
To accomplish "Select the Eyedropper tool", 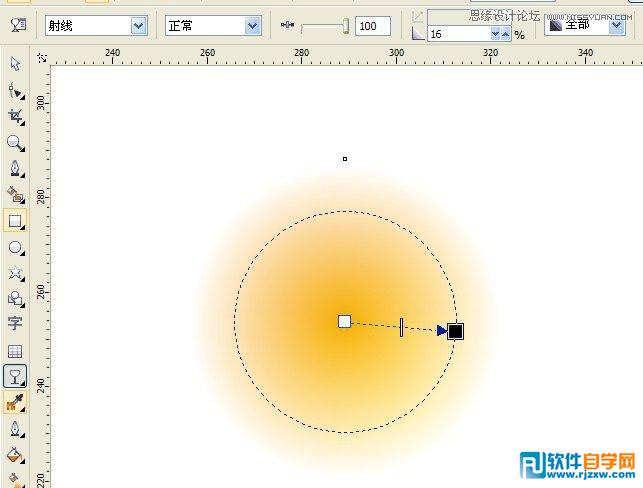I will (15, 402).
